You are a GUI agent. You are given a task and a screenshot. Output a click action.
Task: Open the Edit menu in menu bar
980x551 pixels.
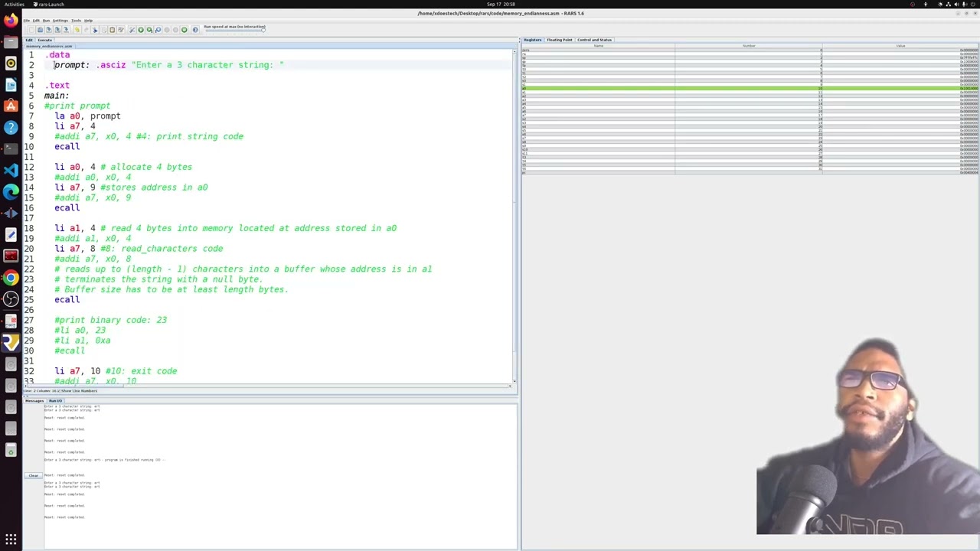pos(36,21)
